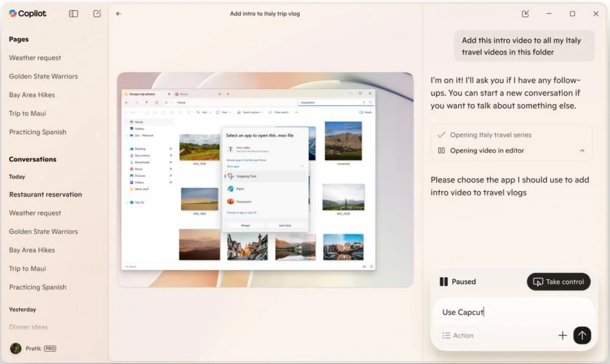Select the Europe trip photos tab
The width and height of the screenshot is (610, 364).
[x=141, y=93]
